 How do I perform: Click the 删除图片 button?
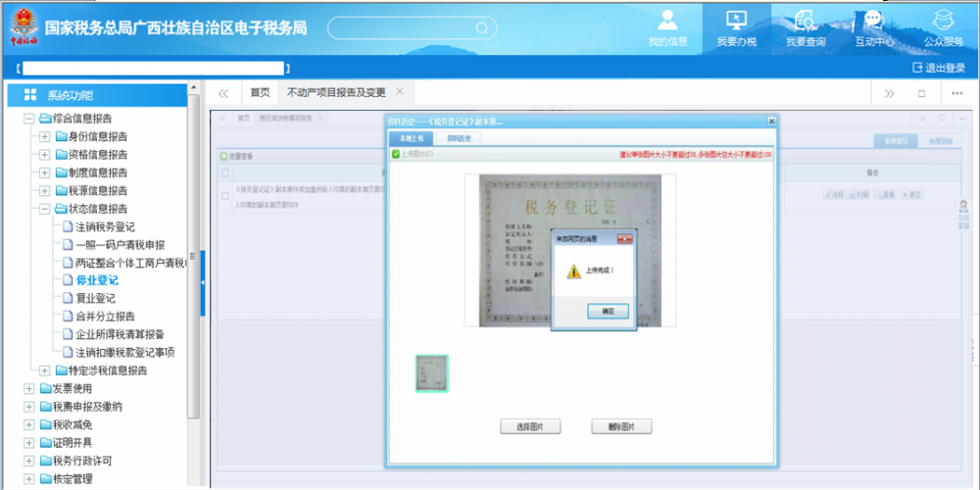(621, 426)
